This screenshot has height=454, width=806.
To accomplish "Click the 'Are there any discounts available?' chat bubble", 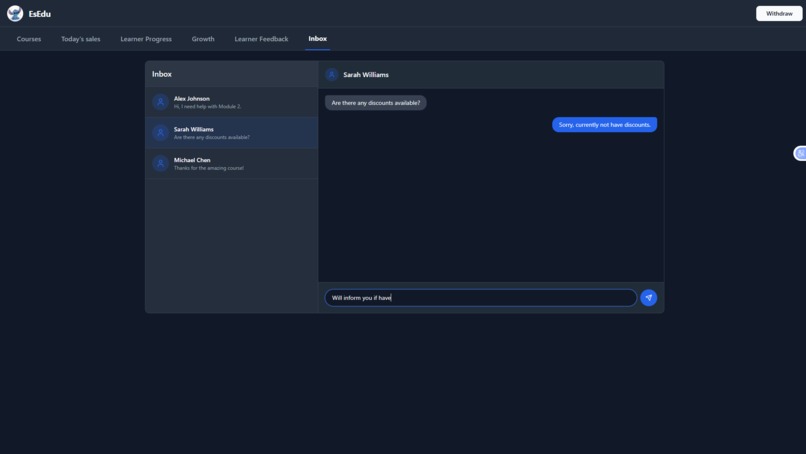I will point(376,103).
